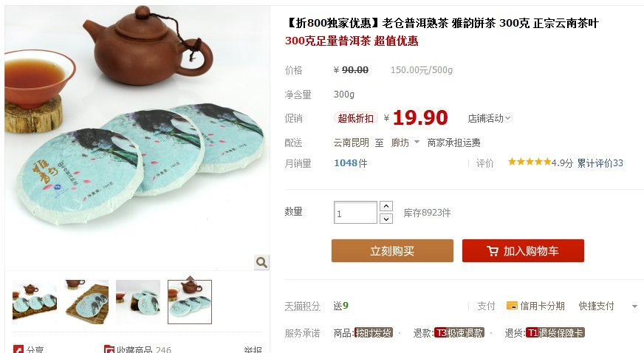
Task: Click the quantity input field
Action: [355, 213]
